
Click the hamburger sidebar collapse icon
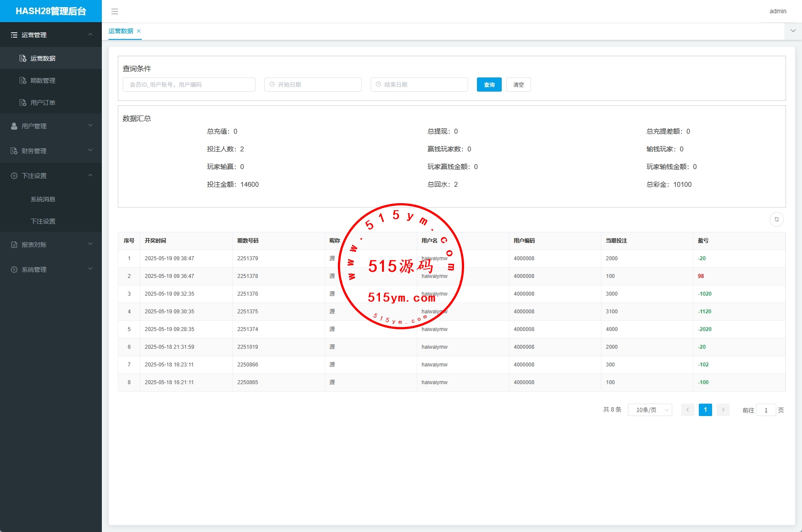(x=115, y=12)
